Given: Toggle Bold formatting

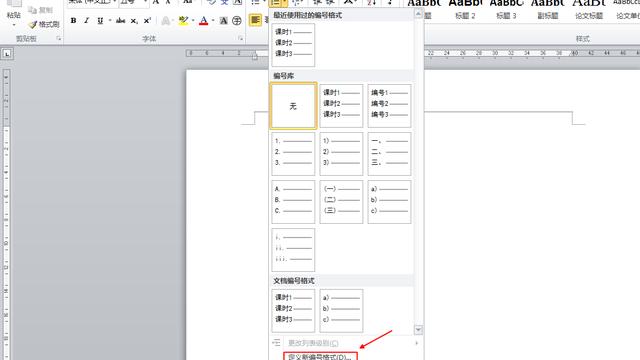Looking at the screenshot, I should pyautogui.click(x=73, y=20).
